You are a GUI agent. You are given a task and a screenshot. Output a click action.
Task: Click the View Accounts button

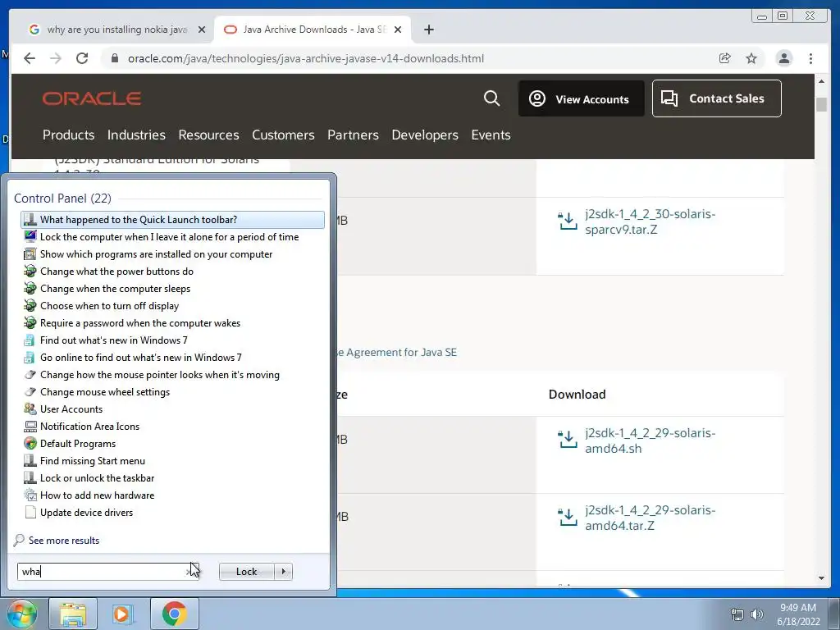click(x=582, y=98)
